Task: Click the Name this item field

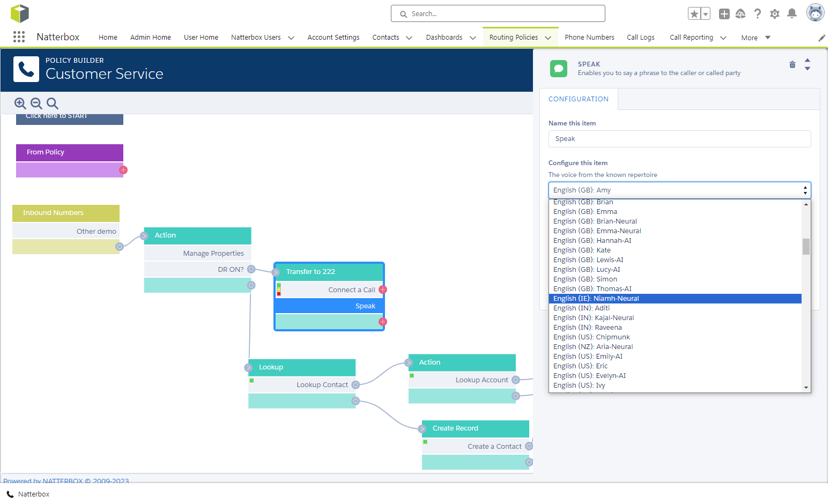Action: coord(679,139)
